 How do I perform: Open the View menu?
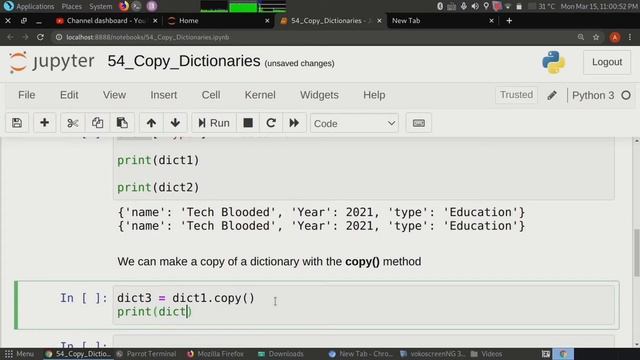(114, 95)
